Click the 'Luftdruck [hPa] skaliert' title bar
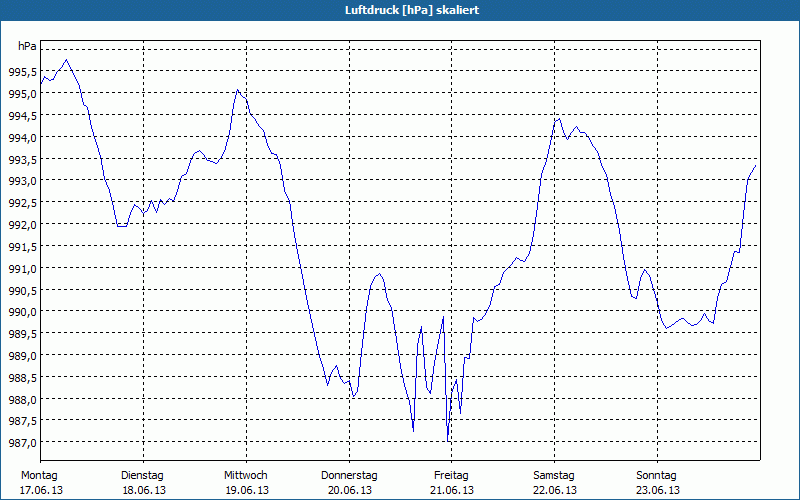Image resolution: width=800 pixels, height=500 pixels. point(400,10)
